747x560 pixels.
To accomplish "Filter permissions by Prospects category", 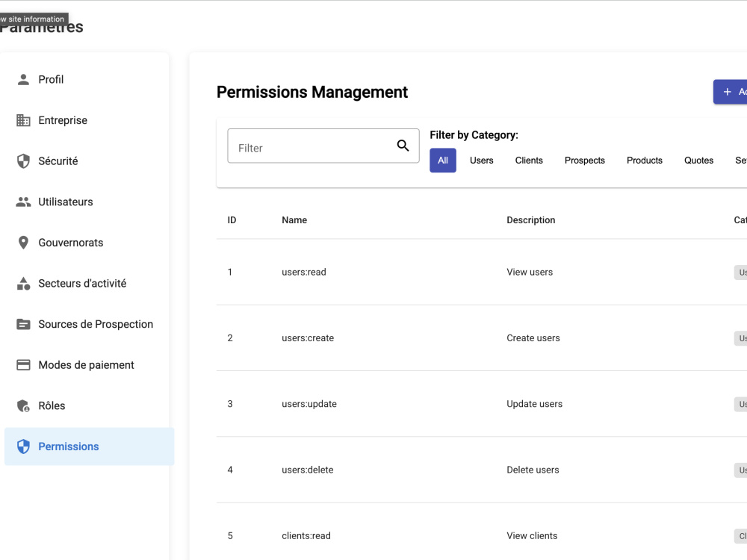I will [x=585, y=161].
